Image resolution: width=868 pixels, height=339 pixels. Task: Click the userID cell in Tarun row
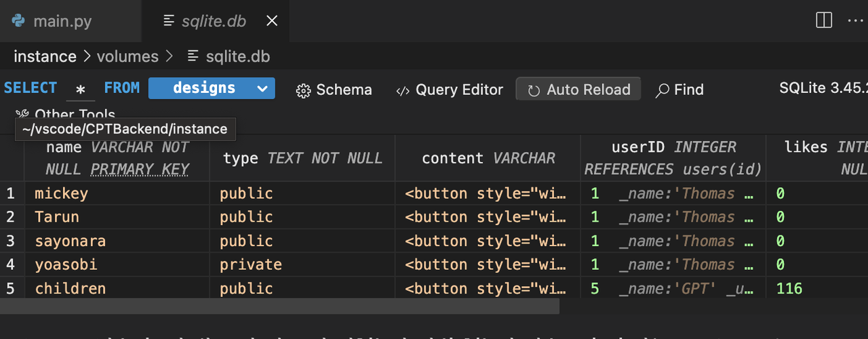(x=673, y=217)
